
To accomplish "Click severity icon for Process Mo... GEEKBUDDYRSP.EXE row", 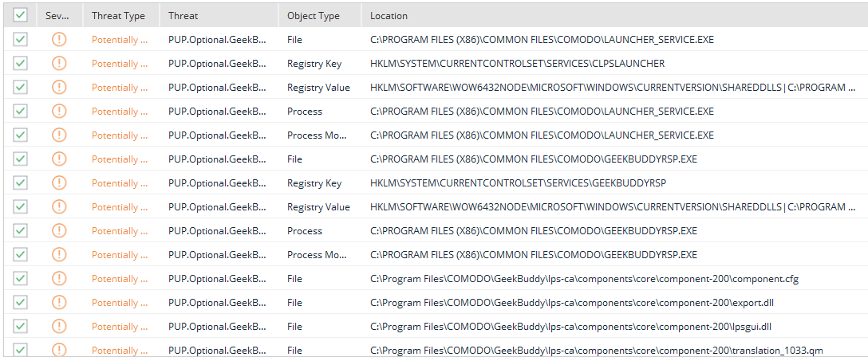I will pyautogui.click(x=59, y=254).
